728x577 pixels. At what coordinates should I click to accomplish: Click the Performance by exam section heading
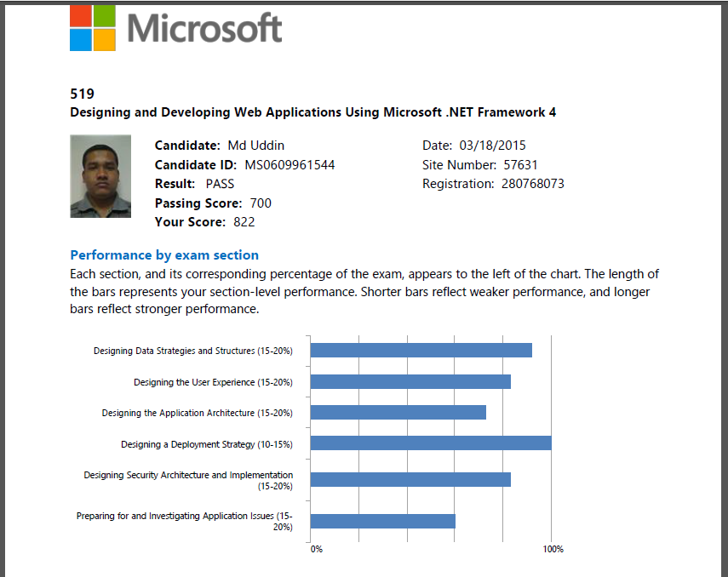[x=164, y=254]
